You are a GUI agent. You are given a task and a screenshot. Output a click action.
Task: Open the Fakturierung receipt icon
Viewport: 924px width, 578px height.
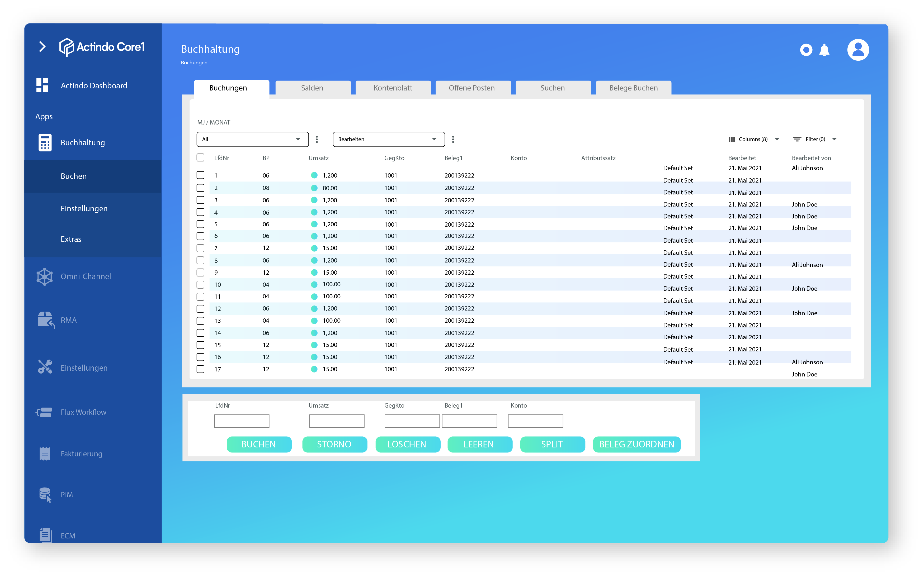pos(45,454)
